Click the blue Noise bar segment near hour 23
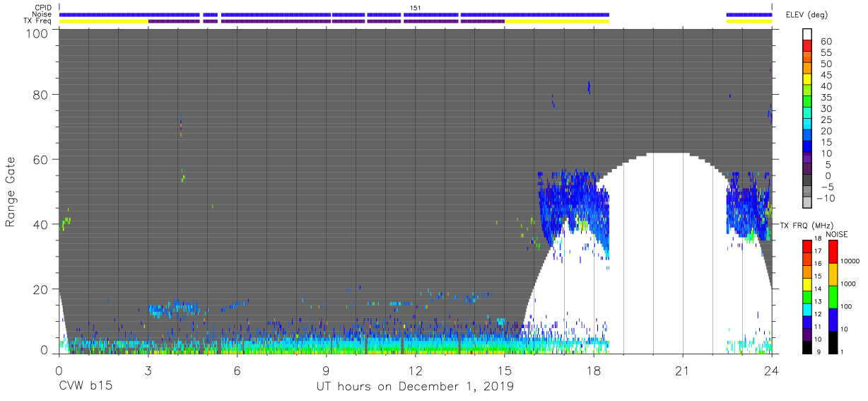This screenshot has height=401, width=868. pos(749,14)
